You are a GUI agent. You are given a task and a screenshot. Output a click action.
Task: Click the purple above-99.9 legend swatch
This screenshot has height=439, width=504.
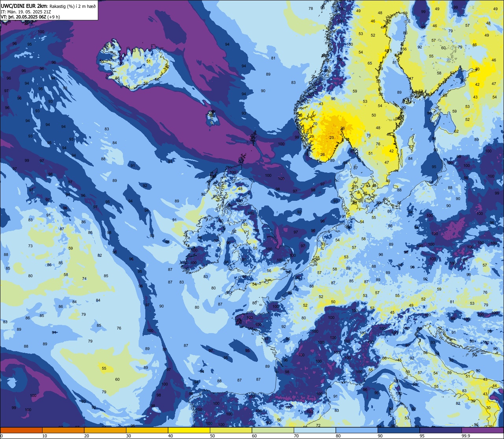pyautogui.click(x=482, y=430)
